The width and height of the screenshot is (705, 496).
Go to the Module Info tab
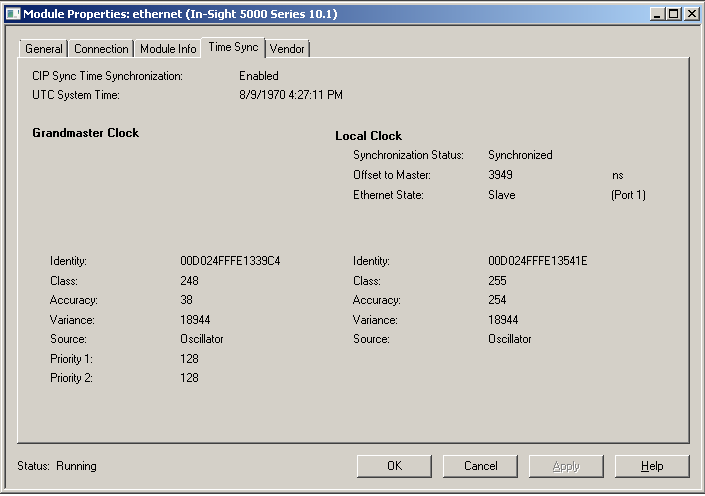[x=168, y=49]
